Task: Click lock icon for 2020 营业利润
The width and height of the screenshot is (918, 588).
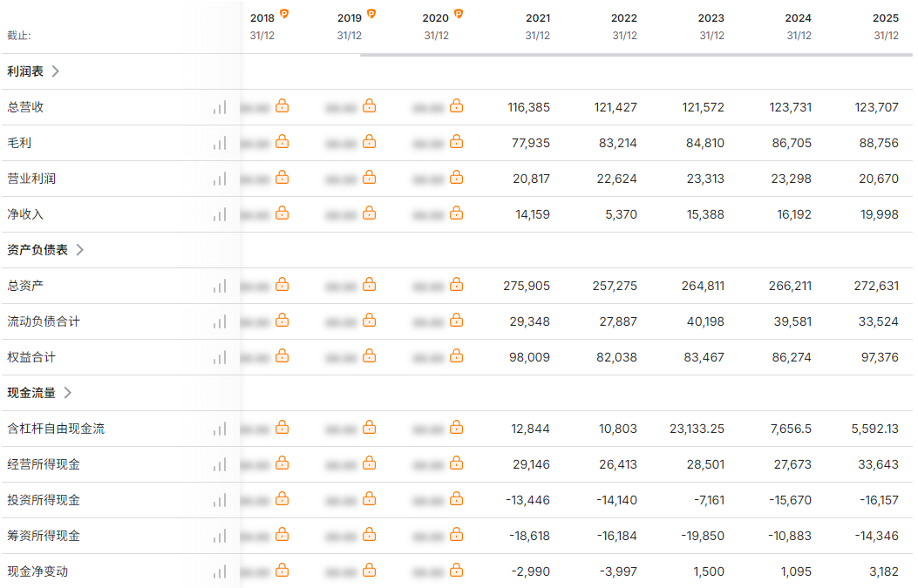Action: pos(457,178)
